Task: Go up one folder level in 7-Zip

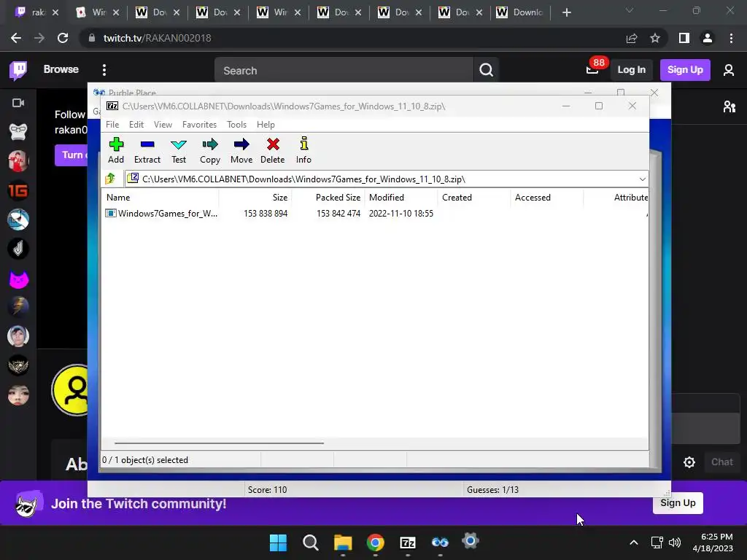Action: [x=111, y=179]
